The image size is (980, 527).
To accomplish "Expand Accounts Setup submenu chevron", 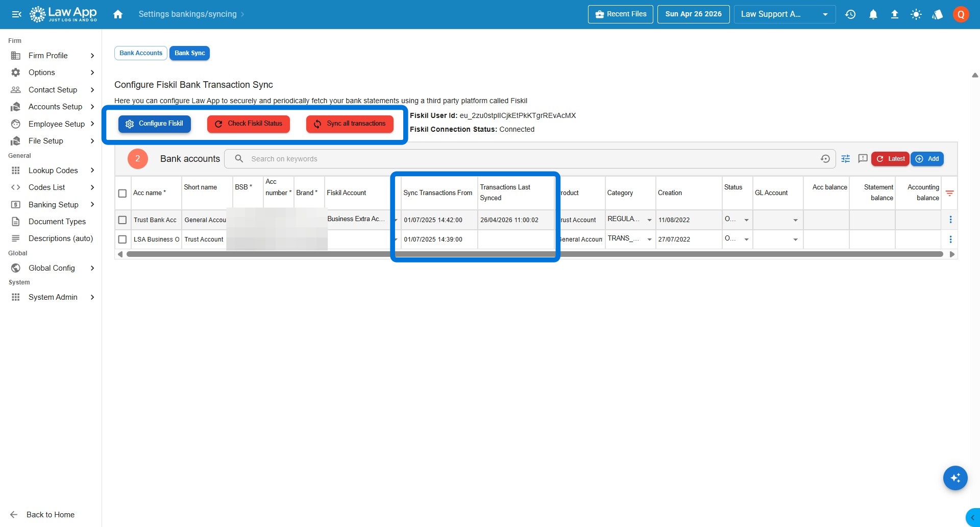I will (92, 107).
